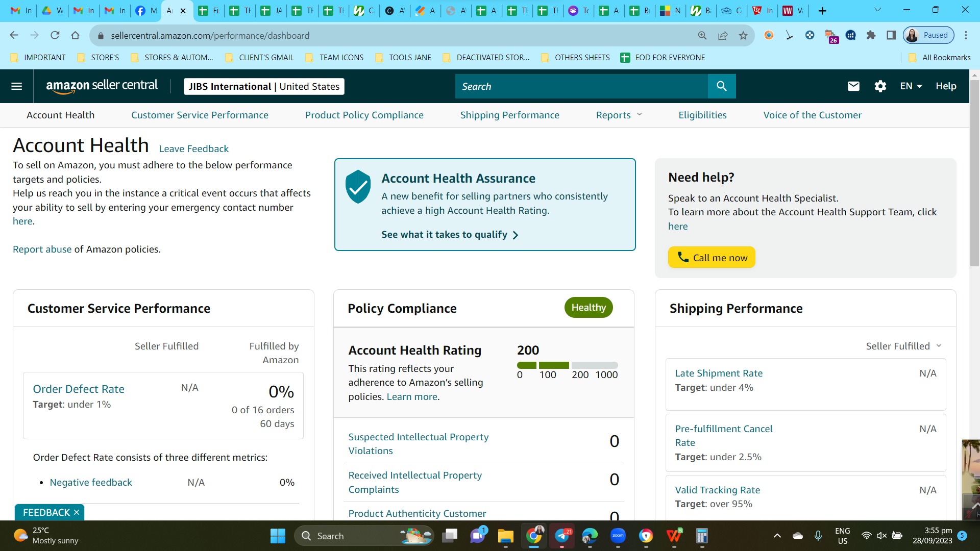Close the FEEDBACK tab widget
Viewport: 980px width, 551px height.
tap(77, 512)
